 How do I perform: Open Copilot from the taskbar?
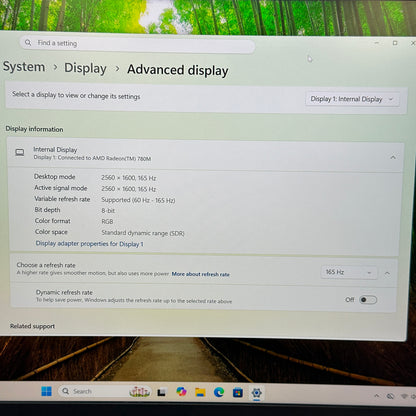[181, 392]
